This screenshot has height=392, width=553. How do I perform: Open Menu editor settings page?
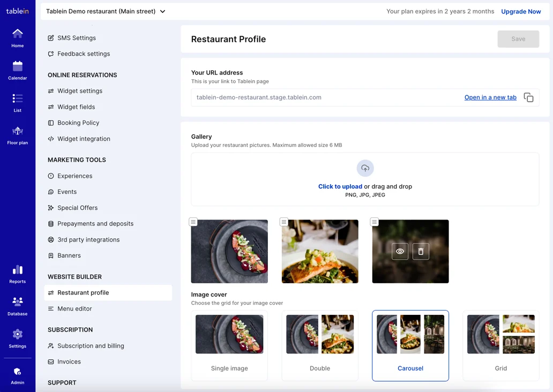74,308
